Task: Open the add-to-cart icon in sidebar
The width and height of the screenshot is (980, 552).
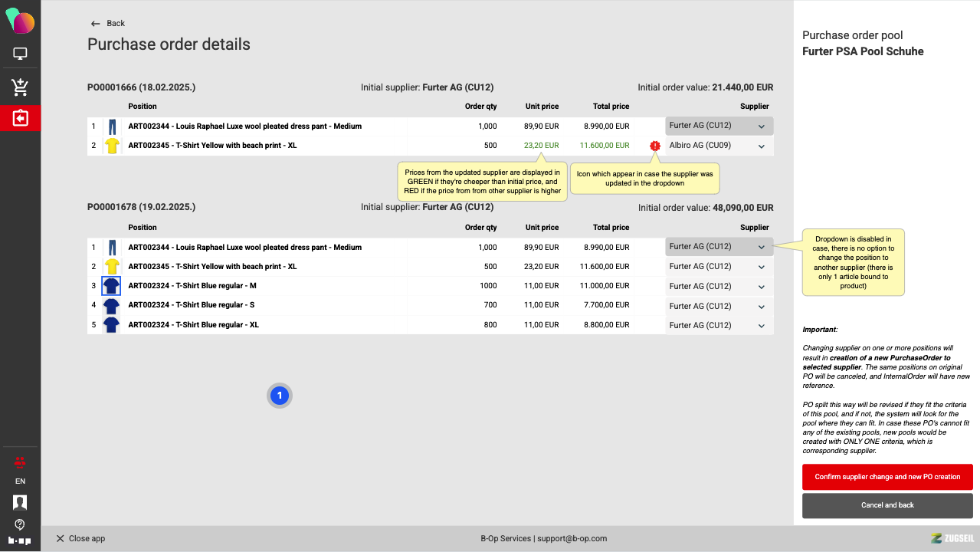Action: click(20, 87)
